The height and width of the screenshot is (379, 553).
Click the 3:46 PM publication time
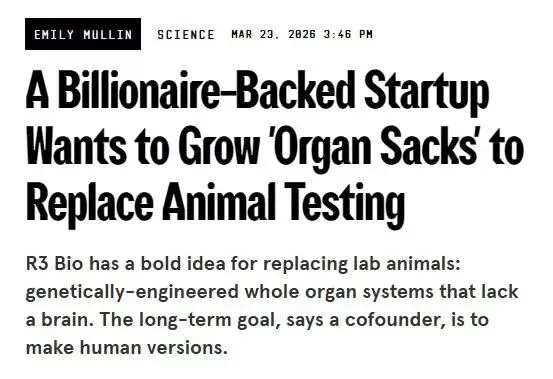pyautogui.click(x=348, y=34)
